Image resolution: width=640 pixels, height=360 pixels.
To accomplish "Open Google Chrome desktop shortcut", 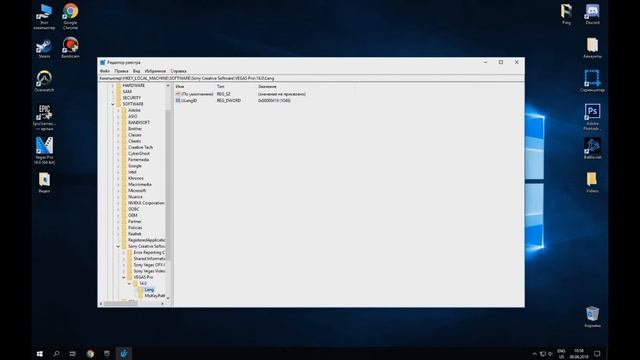I will coord(70,16).
